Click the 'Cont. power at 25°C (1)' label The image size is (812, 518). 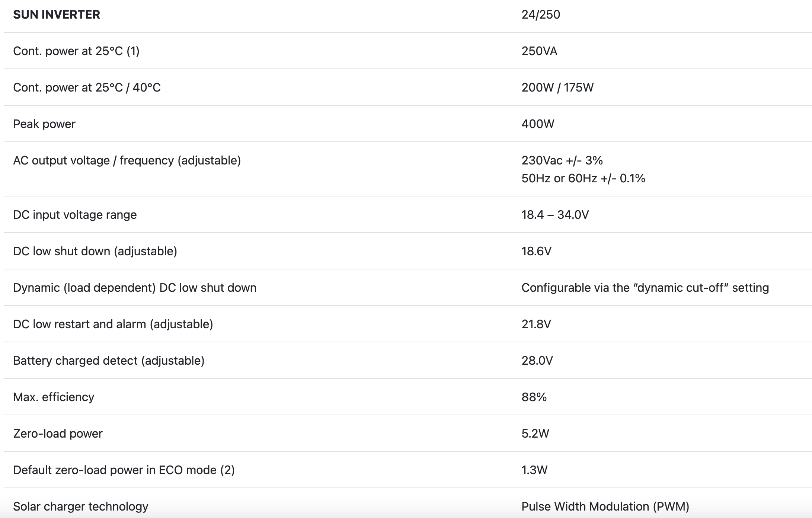(76, 51)
